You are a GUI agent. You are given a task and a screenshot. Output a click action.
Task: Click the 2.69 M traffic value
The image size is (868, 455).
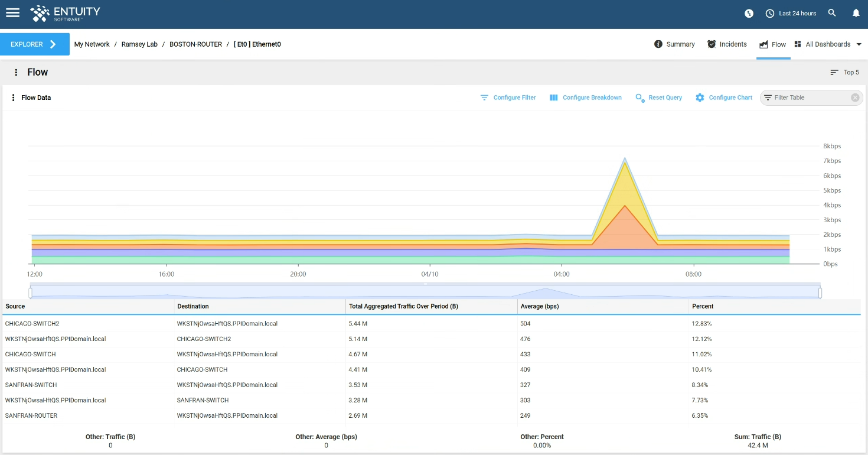358,416
